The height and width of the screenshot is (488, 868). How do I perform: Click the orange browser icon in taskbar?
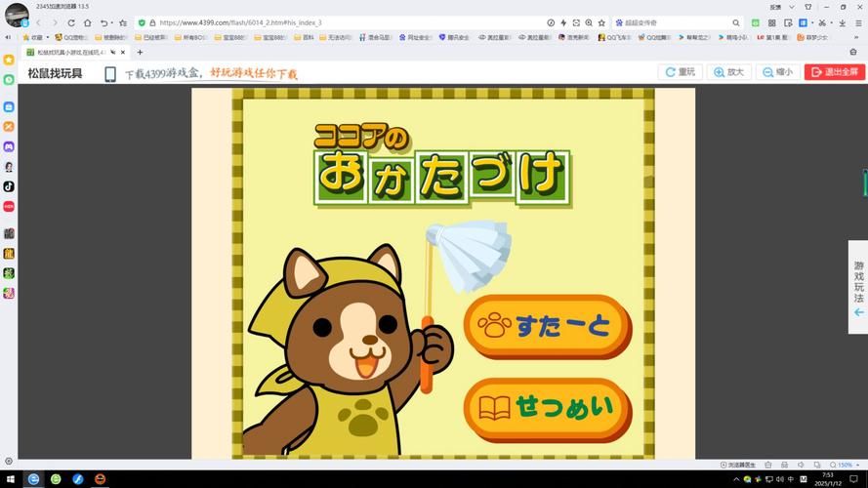coord(100,479)
